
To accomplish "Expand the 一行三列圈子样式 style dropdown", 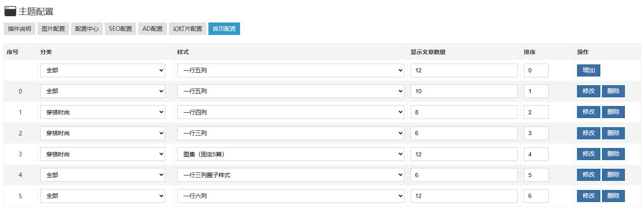I will tap(290, 175).
